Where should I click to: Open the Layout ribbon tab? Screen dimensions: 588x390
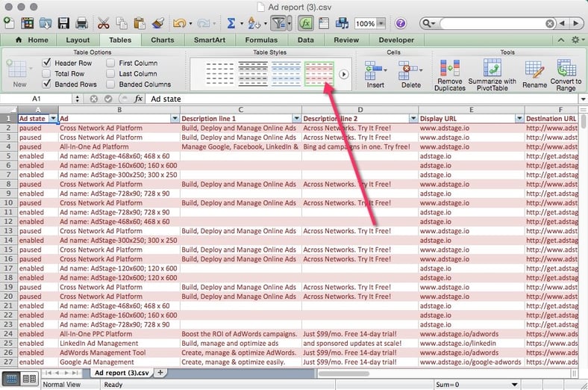coord(78,40)
